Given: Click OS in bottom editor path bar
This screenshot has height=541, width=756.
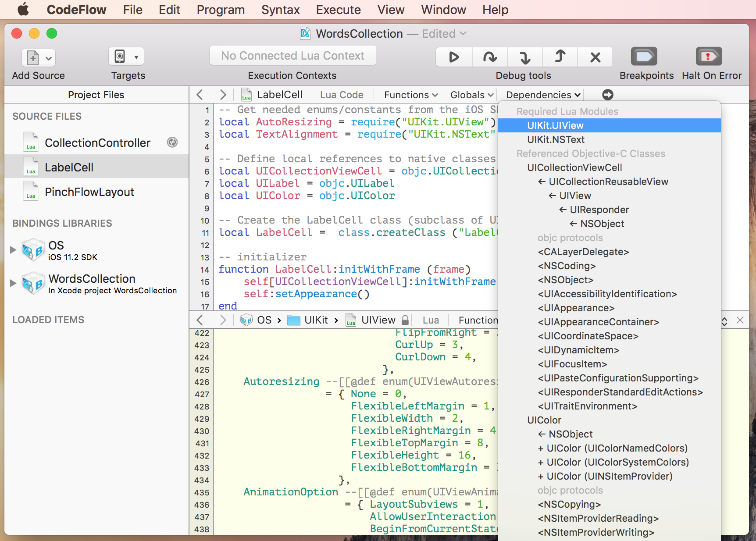Looking at the screenshot, I should pyautogui.click(x=256, y=320).
